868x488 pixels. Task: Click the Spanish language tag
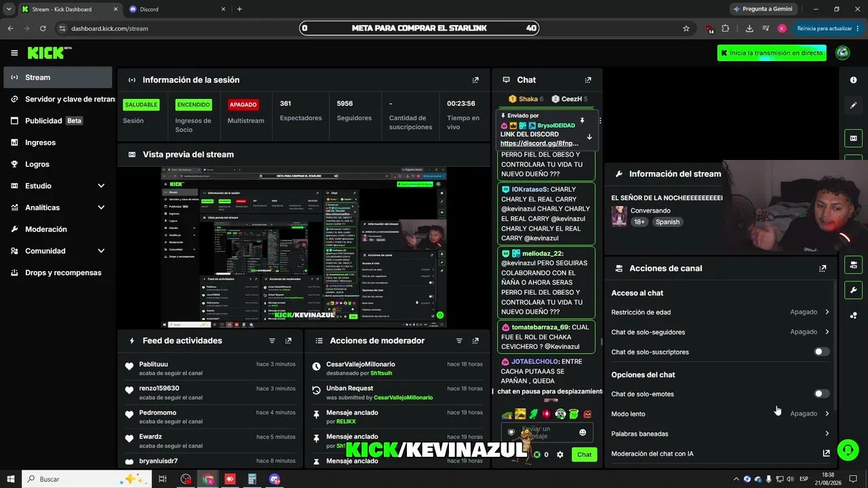click(667, 222)
